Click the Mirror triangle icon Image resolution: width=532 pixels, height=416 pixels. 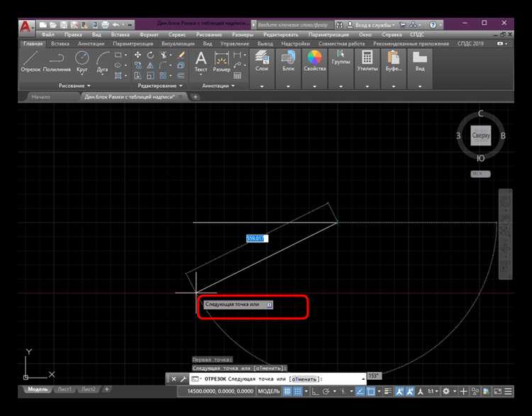click(150, 65)
